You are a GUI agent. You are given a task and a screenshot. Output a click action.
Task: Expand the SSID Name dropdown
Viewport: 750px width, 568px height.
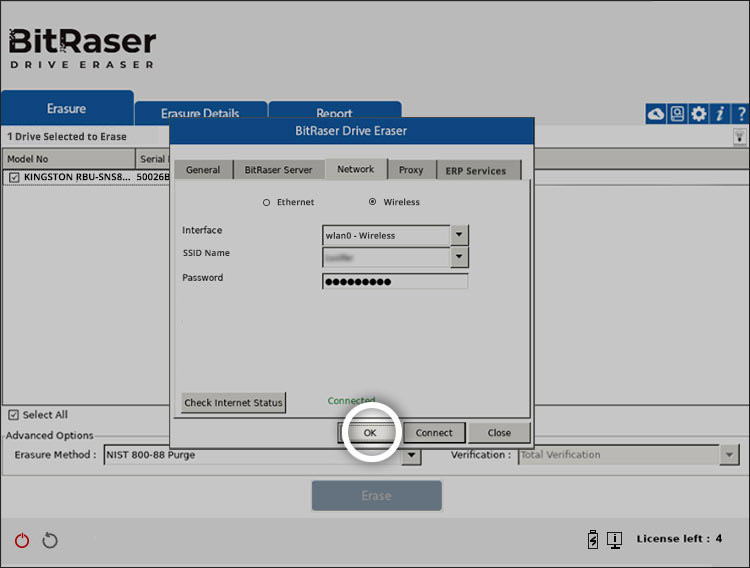459,257
